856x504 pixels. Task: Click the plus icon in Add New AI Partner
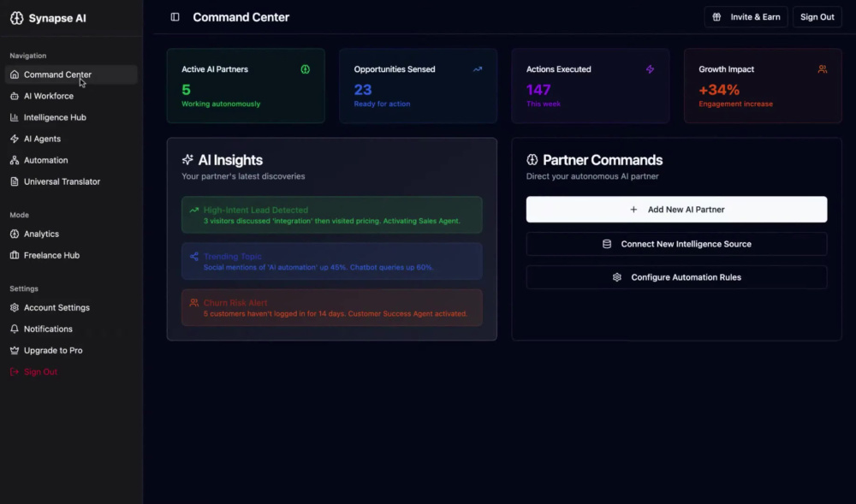(633, 210)
